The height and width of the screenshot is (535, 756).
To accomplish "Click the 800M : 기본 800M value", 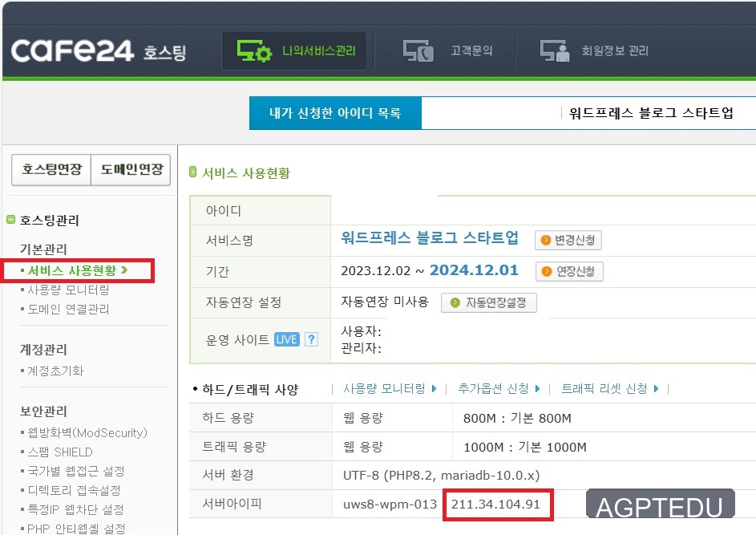I will (517, 418).
